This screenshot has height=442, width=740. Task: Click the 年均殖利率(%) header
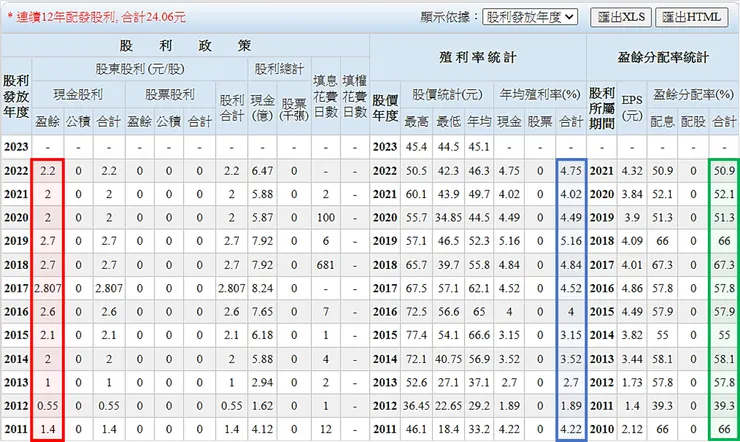(540, 94)
